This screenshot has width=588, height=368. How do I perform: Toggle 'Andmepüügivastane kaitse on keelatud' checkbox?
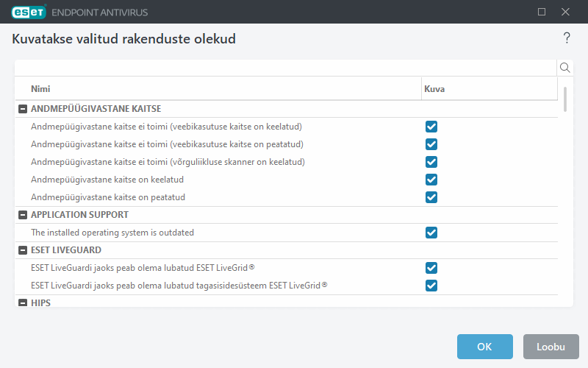coord(431,180)
